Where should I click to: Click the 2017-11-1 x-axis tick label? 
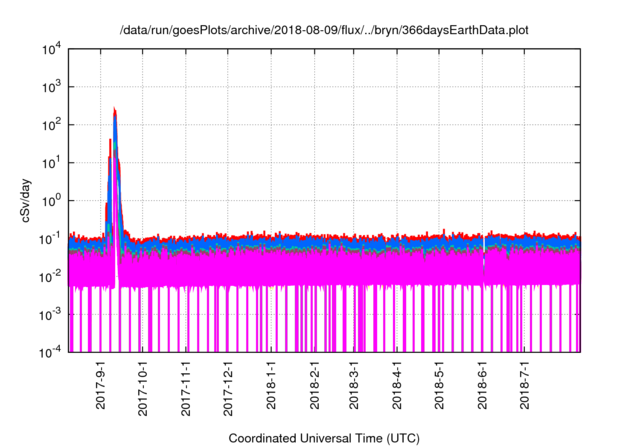[186, 388]
